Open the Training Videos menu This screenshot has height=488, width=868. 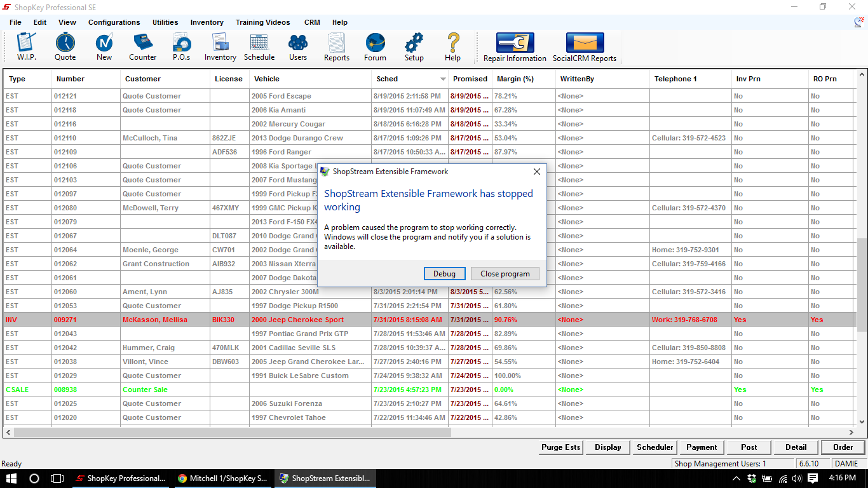click(x=262, y=22)
